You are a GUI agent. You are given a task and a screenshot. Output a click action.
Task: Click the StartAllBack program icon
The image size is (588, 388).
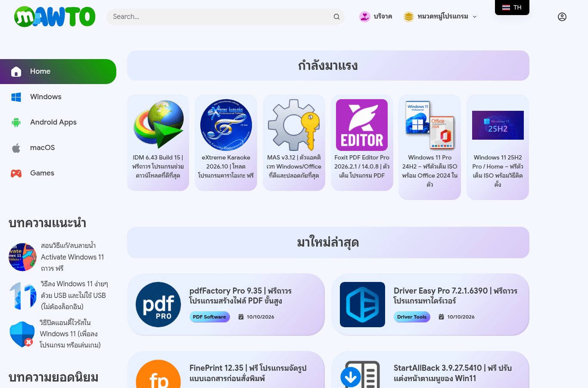tap(362, 374)
